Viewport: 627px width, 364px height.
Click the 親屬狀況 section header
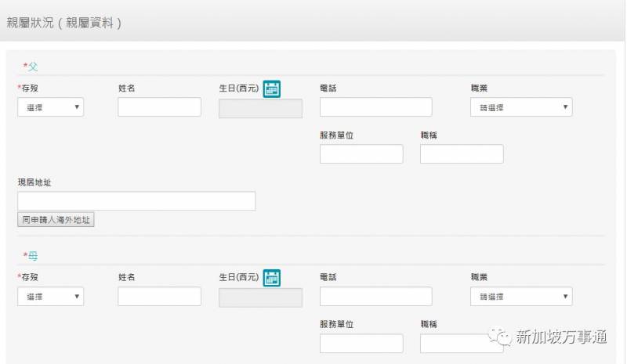point(64,22)
